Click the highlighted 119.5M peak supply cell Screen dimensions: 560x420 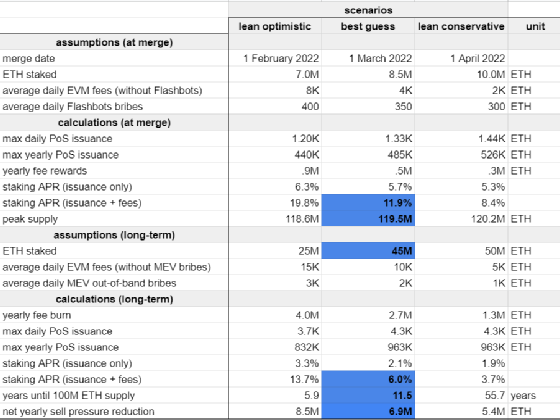[x=368, y=219]
